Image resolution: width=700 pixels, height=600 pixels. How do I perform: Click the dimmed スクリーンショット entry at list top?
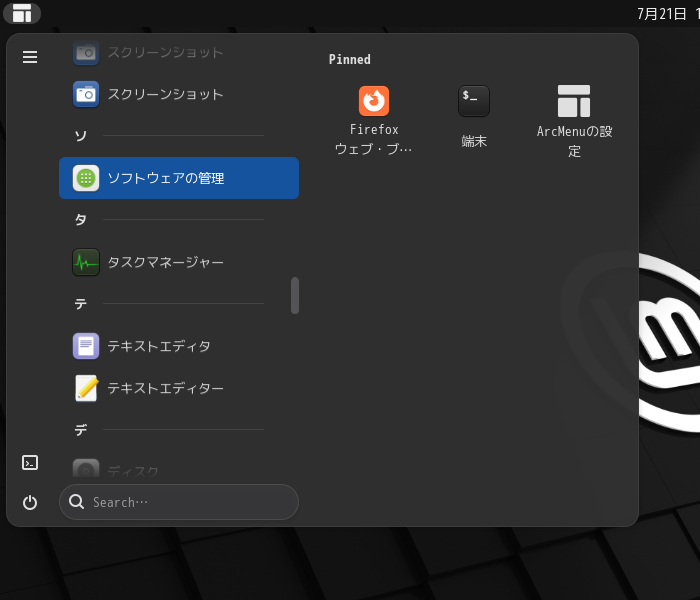pyautogui.click(x=179, y=52)
